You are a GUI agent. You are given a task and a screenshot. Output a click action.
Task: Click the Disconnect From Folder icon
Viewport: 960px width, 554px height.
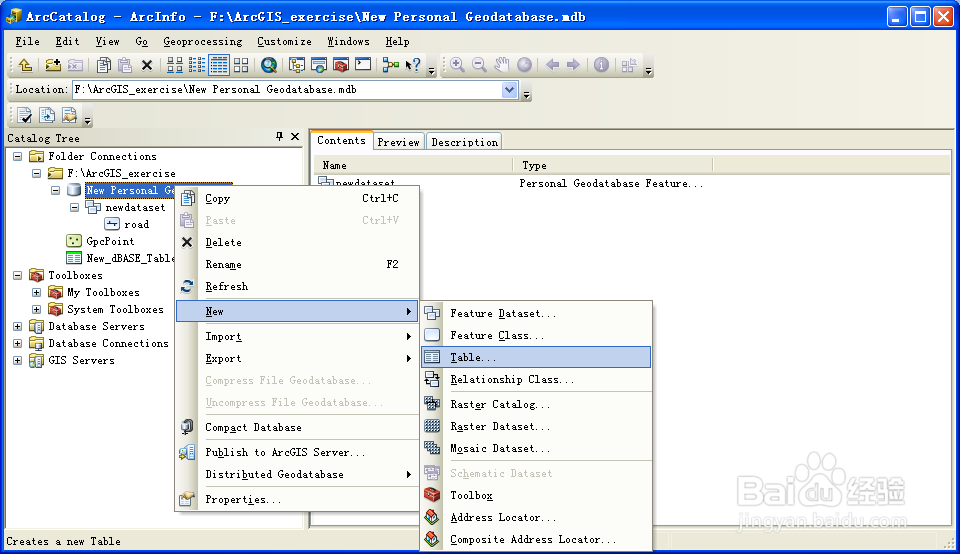pos(75,65)
